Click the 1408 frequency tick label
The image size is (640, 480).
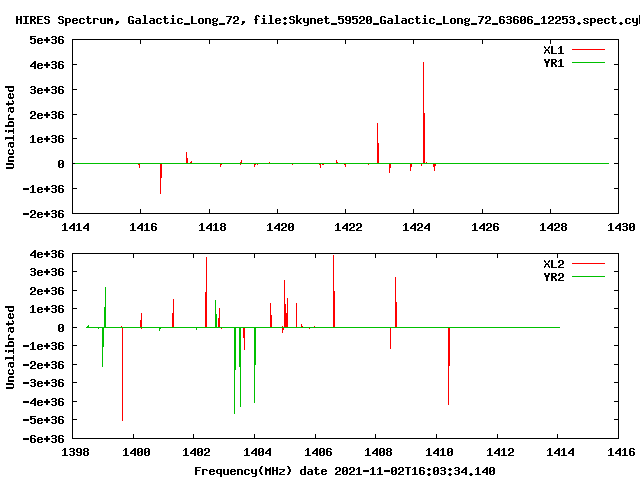[378, 452]
